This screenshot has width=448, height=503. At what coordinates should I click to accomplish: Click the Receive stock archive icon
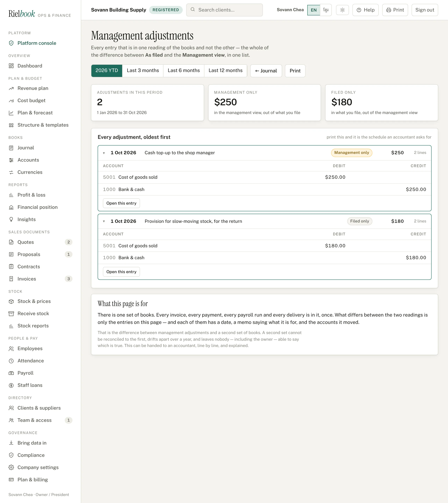point(11,314)
